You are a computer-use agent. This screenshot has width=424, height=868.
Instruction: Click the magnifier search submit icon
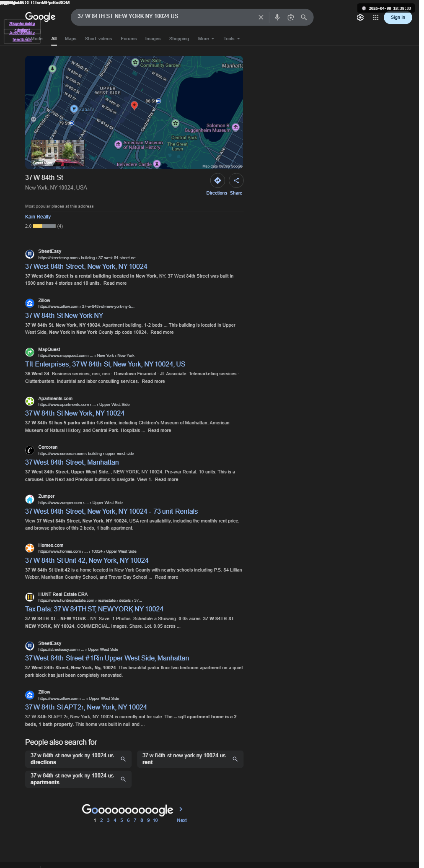pyautogui.click(x=304, y=17)
